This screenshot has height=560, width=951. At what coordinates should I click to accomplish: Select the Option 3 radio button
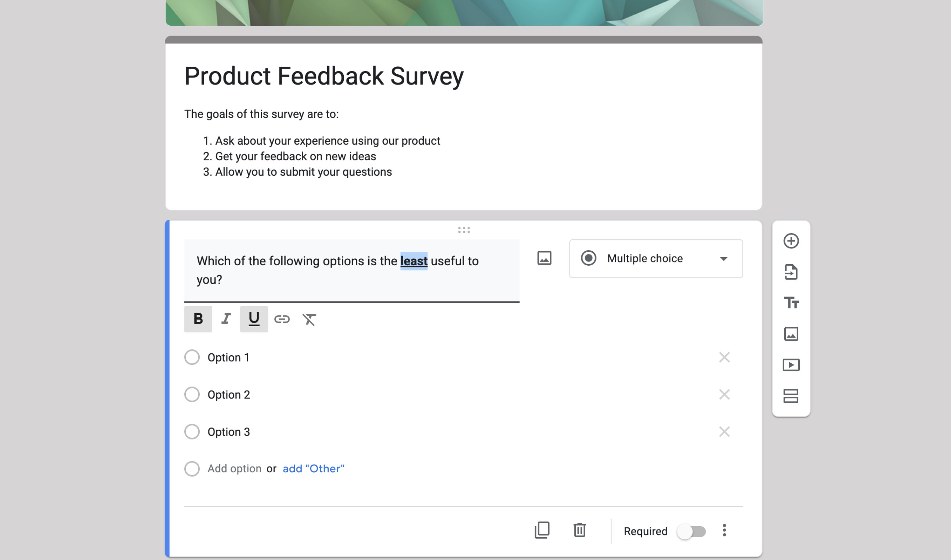point(192,431)
